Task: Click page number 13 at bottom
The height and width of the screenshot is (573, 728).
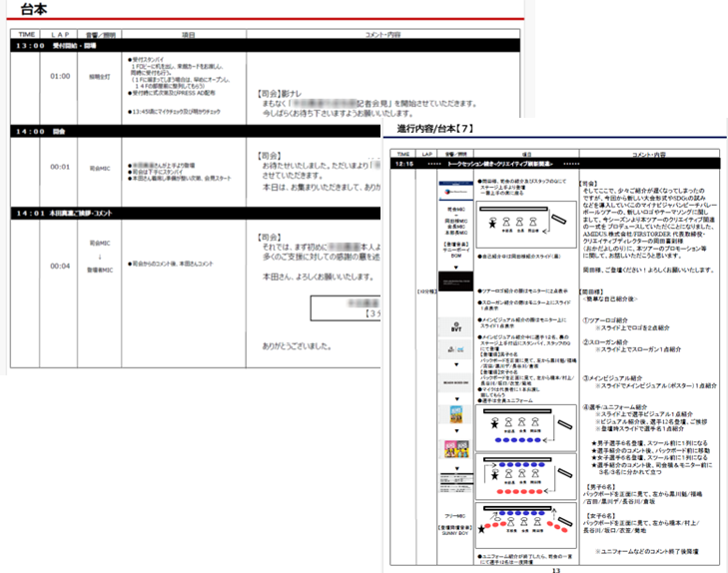Action: (556, 570)
